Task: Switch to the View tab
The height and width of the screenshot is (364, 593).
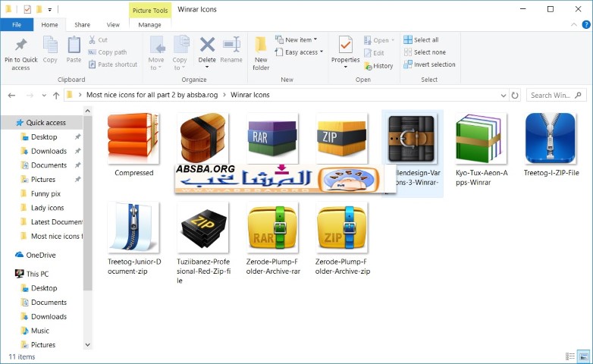Action: pyautogui.click(x=113, y=24)
